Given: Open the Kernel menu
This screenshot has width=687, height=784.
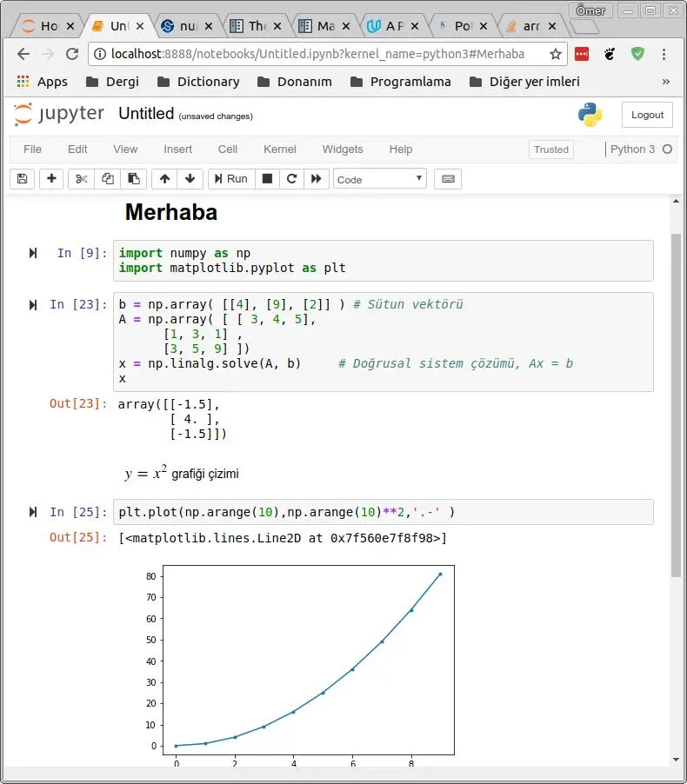Looking at the screenshot, I should tap(280, 149).
